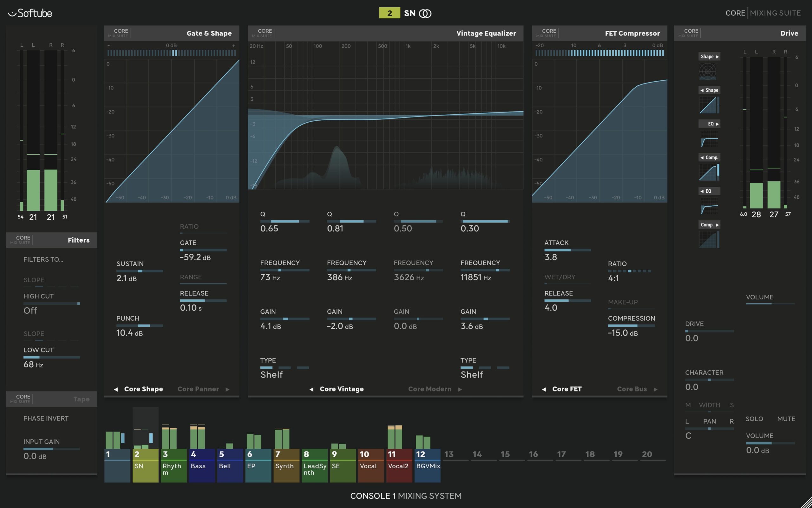Click the Vintage Equalizer frequency curve display
Screen dimensions: 812x508
tap(385, 116)
